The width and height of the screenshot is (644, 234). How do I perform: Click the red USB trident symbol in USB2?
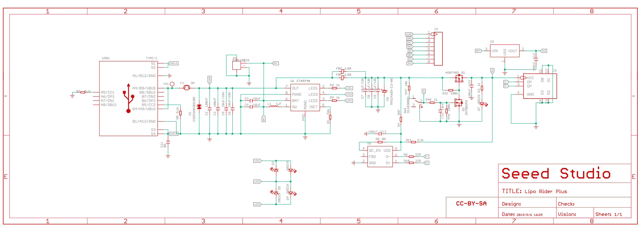click(x=129, y=98)
